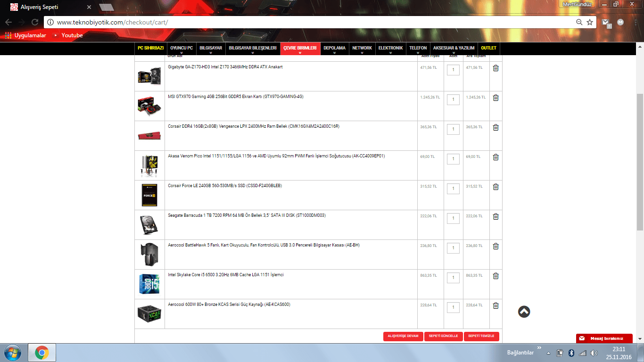Open the Gmail checker extension icon
The height and width of the screenshot is (362, 644).
pos(607,22)
